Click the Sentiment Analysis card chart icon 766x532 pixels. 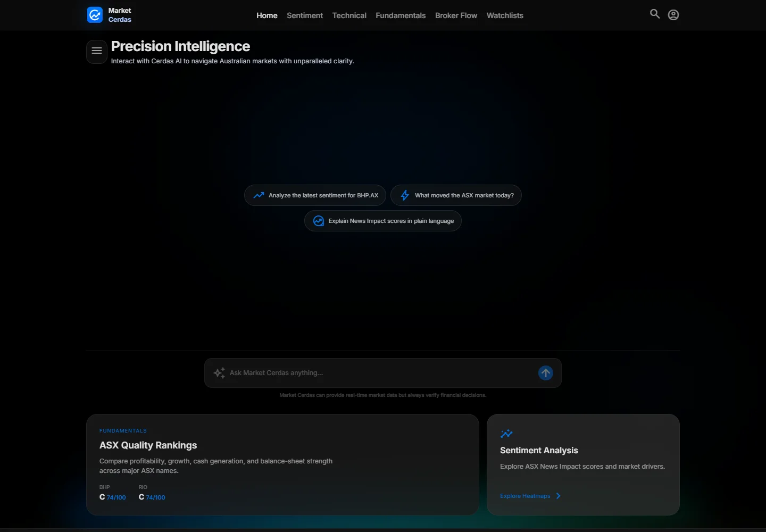point(506,434)
